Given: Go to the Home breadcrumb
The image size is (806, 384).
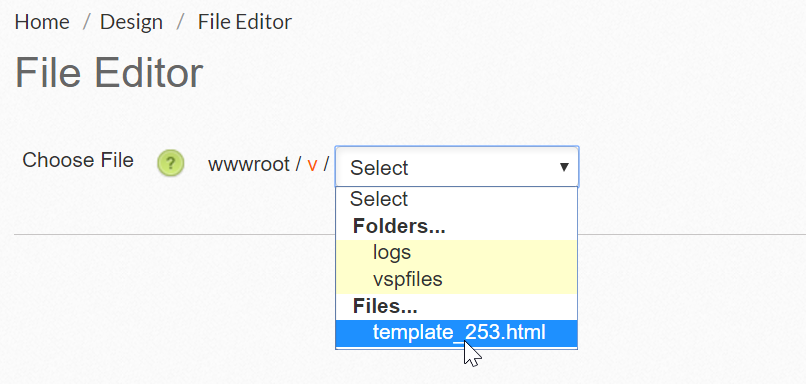Looking at the screenshot, I should coord(42,22).
